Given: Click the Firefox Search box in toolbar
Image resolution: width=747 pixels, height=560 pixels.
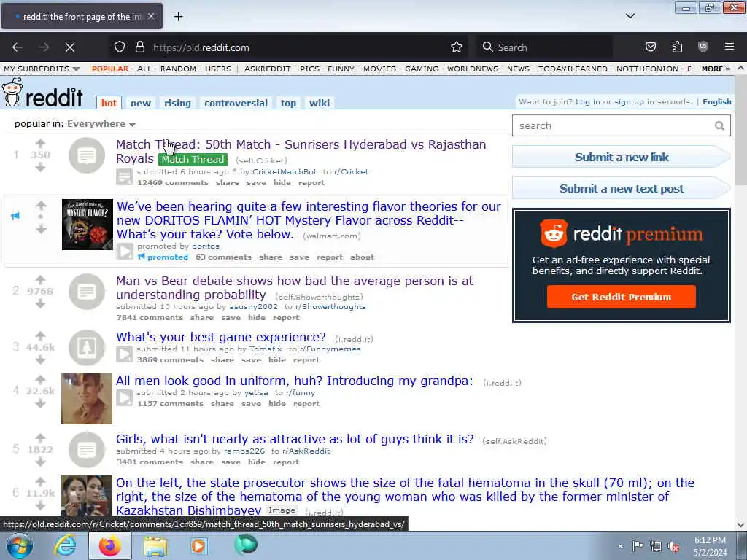Looking at the screenshot, I should (x=545, y=47).
